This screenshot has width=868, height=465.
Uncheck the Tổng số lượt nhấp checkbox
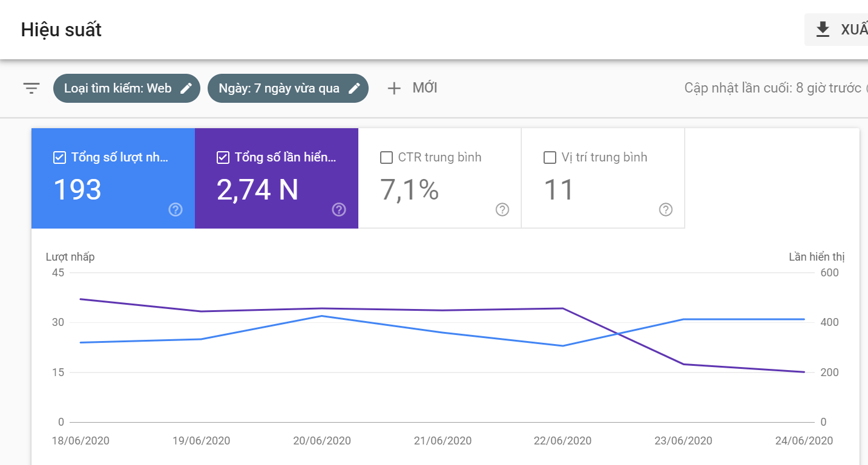(59, 158)
